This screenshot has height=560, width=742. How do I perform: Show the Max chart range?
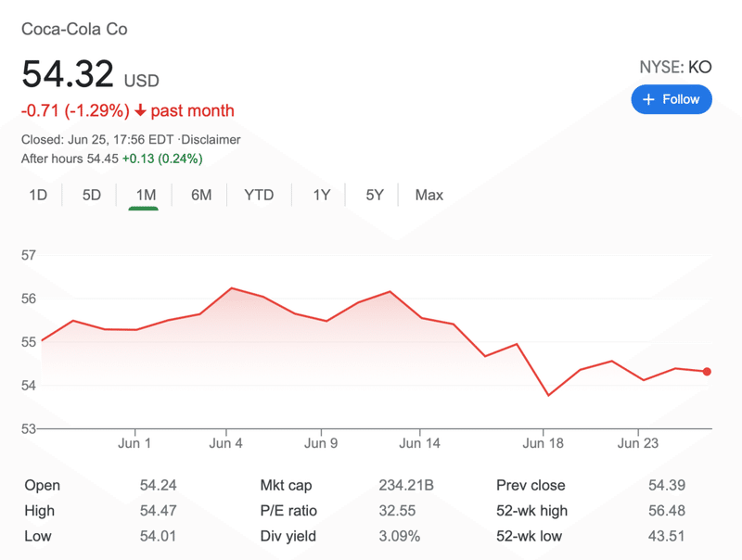tap(429, 195)
